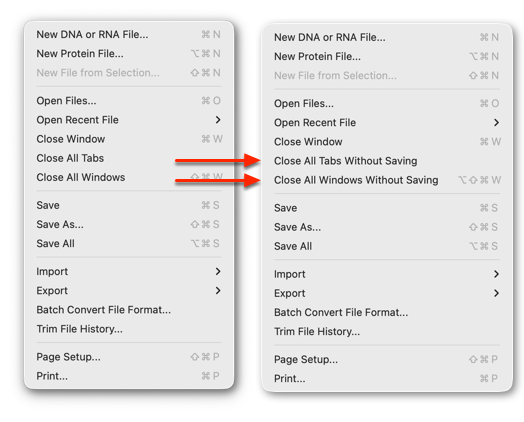Expand Open Recent File submenu in right menu
The width and height of the screenshot is (524, 422).
(x=387, y=123)
